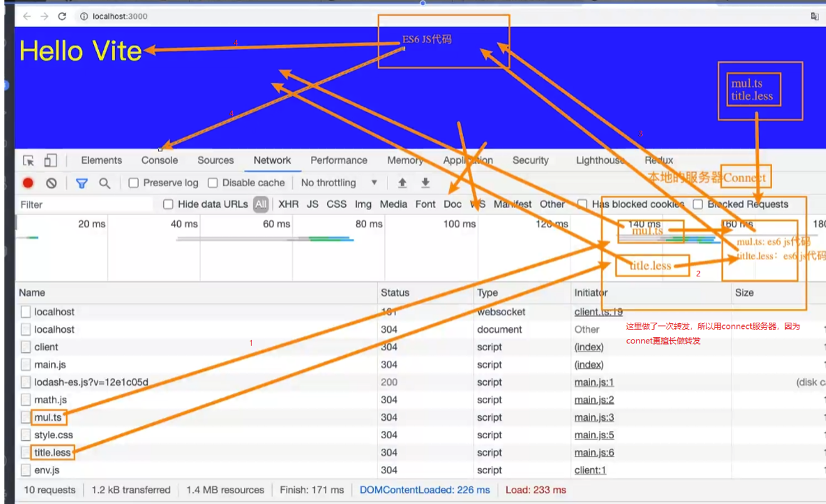Screen dimensions: 826x504
Task: Select the math.js request row
Action: tap(421, 400)
